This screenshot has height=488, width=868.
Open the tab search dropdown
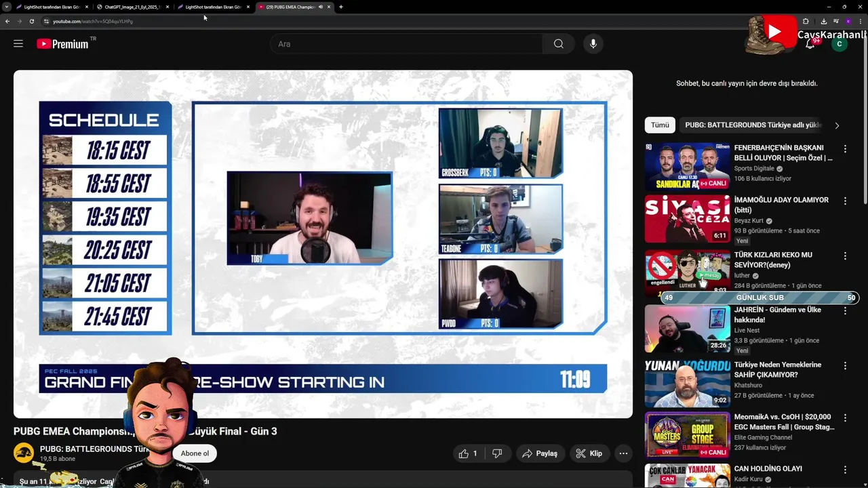point(6,7)
